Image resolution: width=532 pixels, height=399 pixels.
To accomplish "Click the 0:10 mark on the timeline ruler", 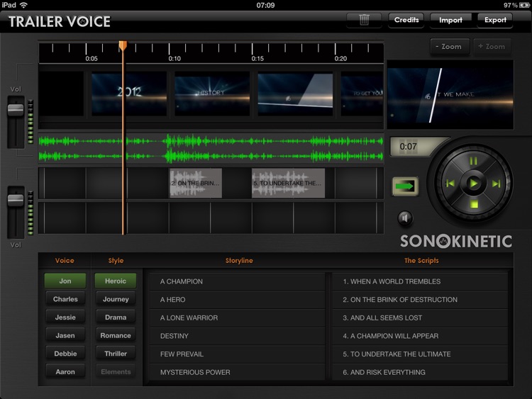I will 174,59.
